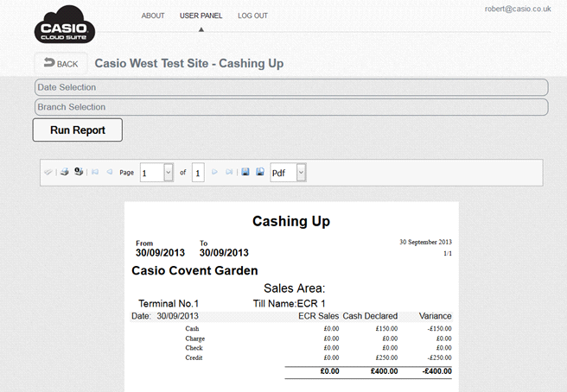Click Terminal No.1 label

169,303
